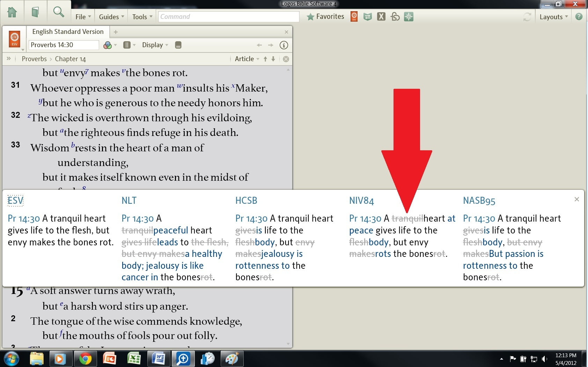Open Google Chrome from the taskbar
The image size is (588, 367).
tap(85, 359)
